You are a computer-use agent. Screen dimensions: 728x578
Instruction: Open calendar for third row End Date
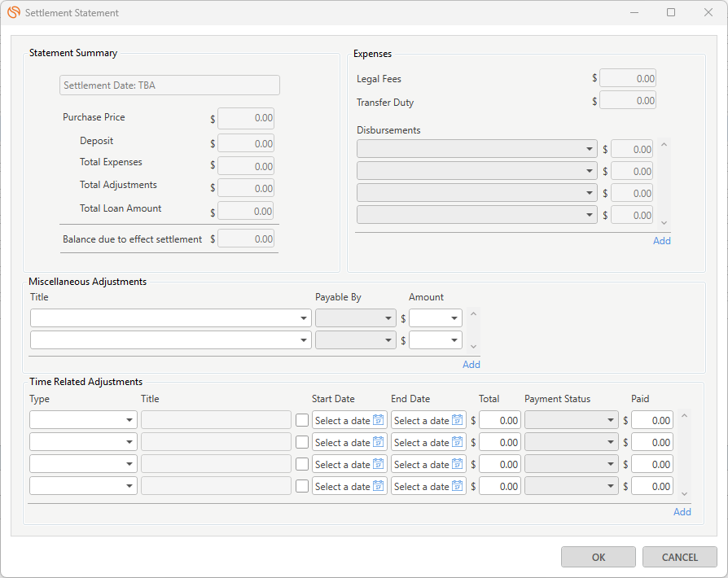458,464
